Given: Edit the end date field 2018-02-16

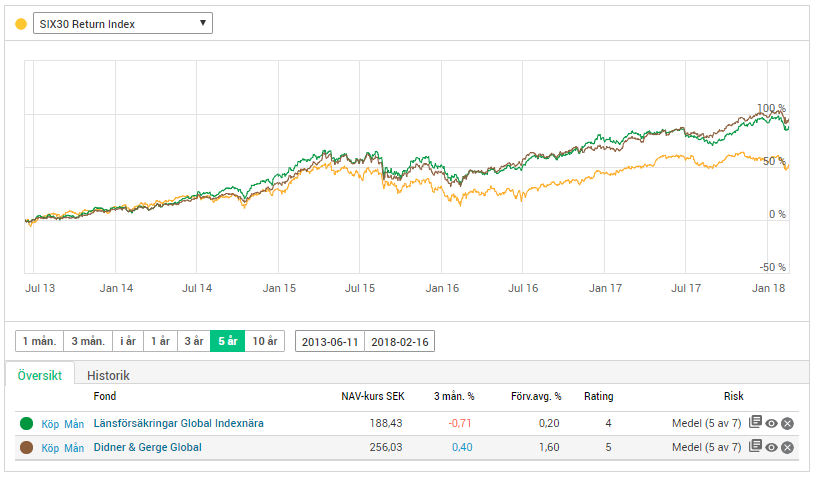Looking at the screenshot, I should (x=399, y=341).
